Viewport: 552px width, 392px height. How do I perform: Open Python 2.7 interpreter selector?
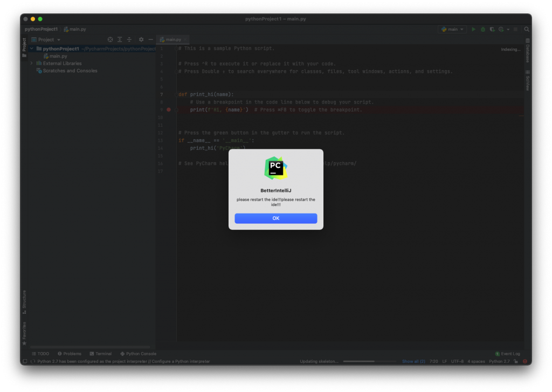point(499,361)
